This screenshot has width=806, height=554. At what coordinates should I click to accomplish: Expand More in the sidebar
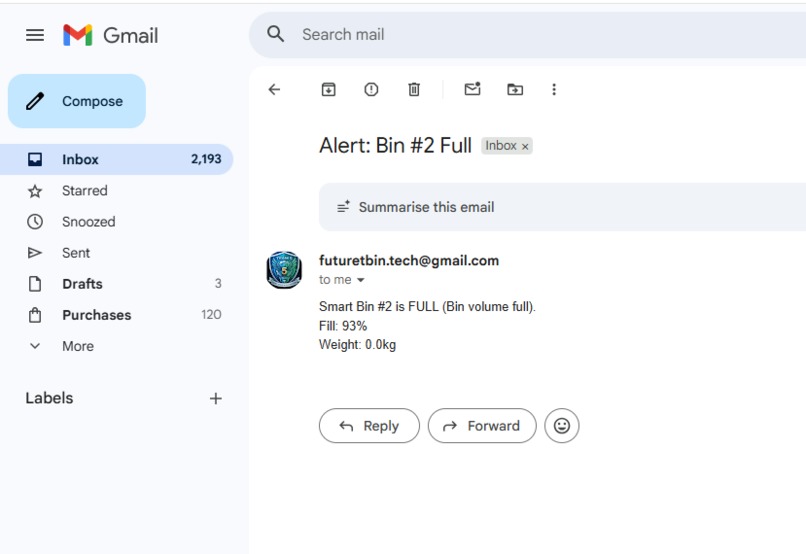pos(116,346)
